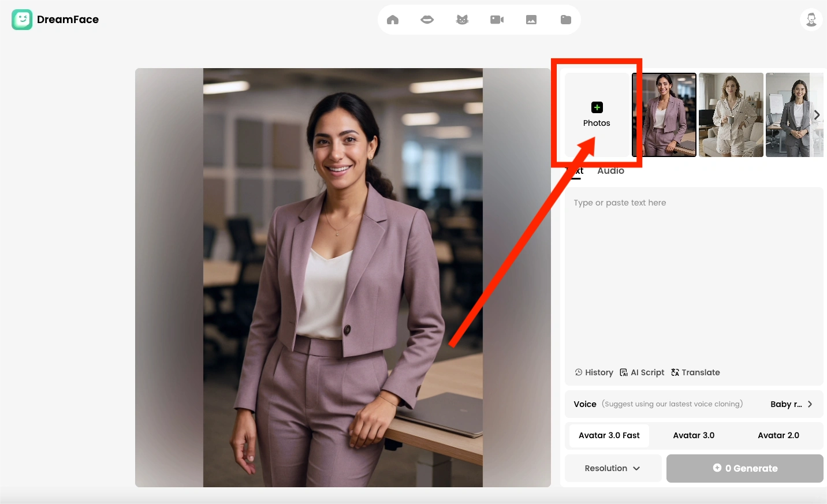Click the text input area

tap(693, 277)
